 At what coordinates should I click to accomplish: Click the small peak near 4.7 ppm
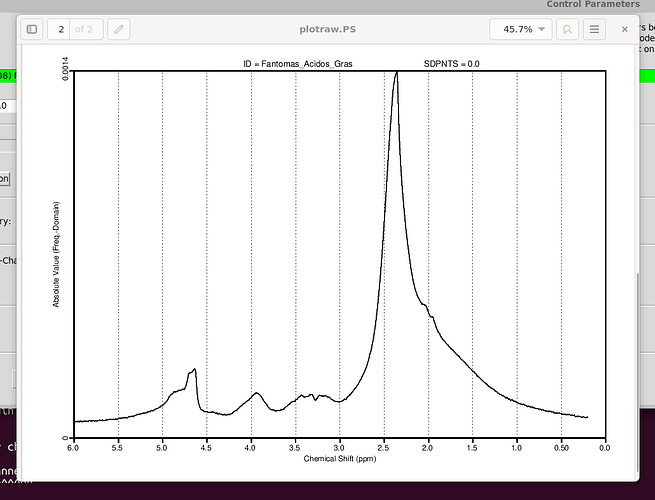193,370
